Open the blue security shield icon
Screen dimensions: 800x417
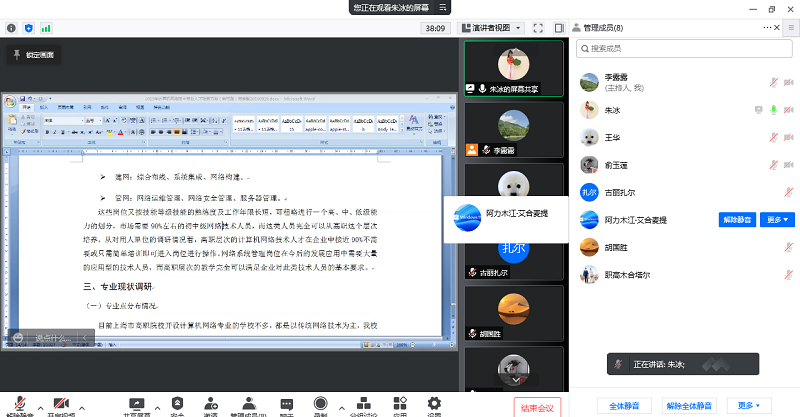(x=28, y=27)
